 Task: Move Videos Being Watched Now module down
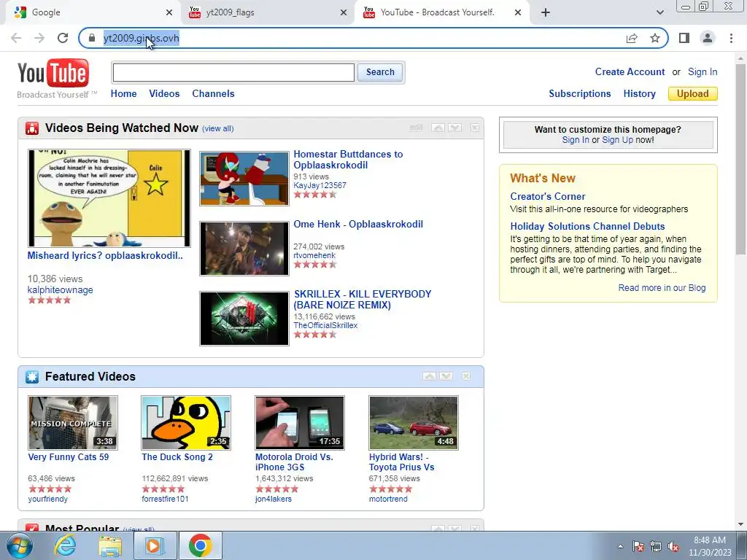click(x=454, y=128)
